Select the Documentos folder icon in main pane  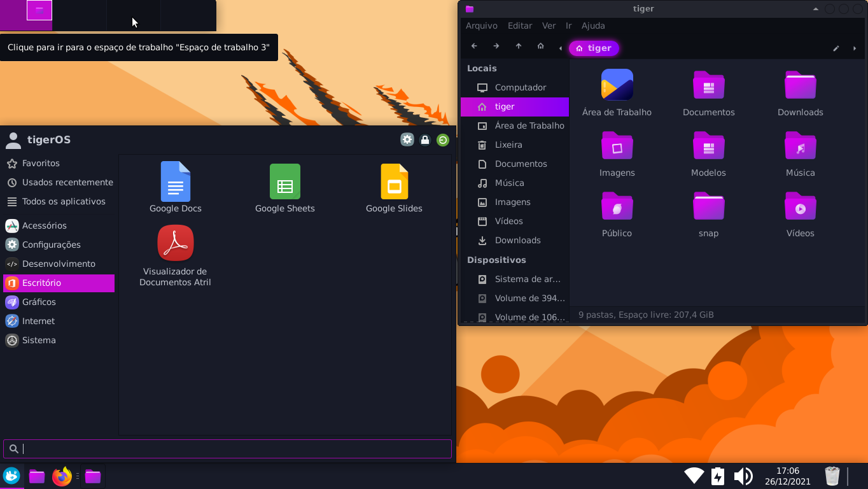(x=708, y=85)
